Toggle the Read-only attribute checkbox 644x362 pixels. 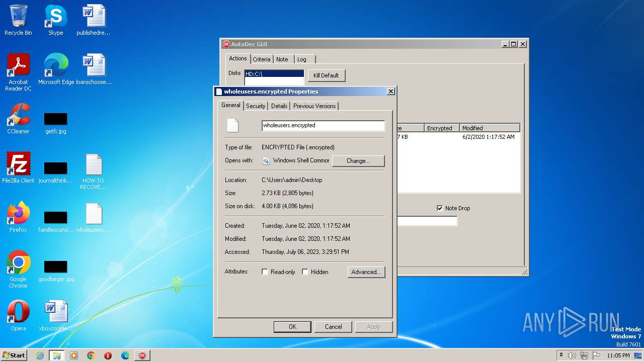[265, 272]
